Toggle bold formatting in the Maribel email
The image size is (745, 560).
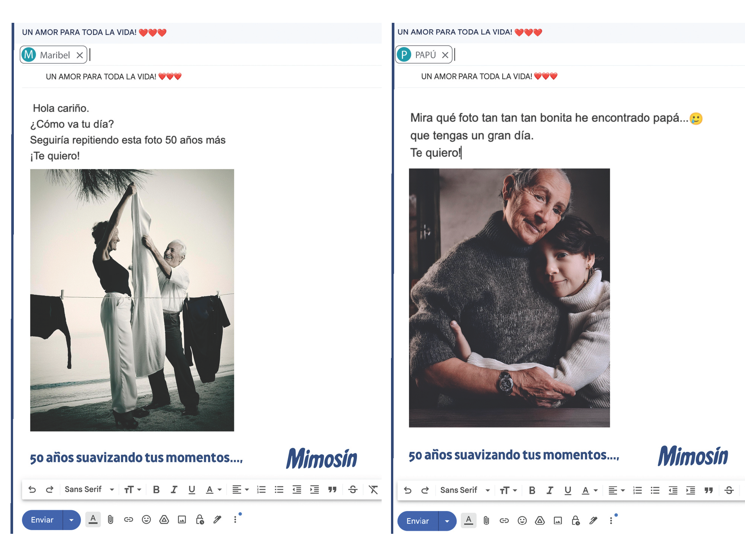[x=156, y=490]
